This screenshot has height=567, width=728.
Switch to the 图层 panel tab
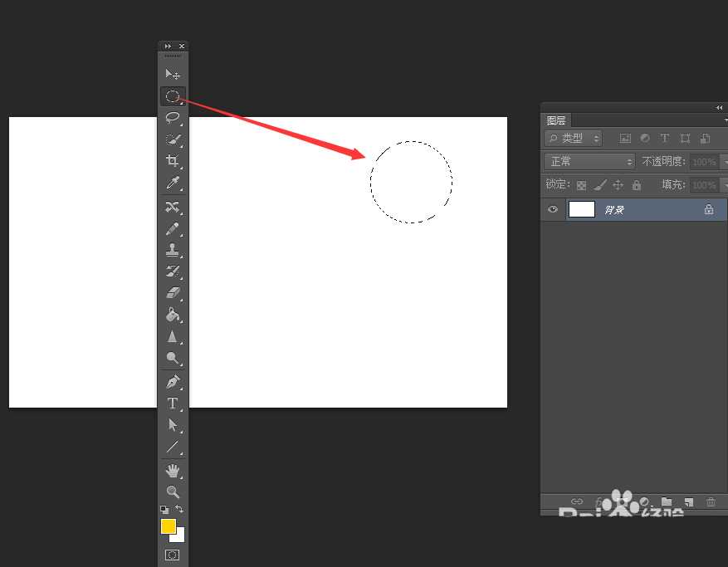click(555, 120)
